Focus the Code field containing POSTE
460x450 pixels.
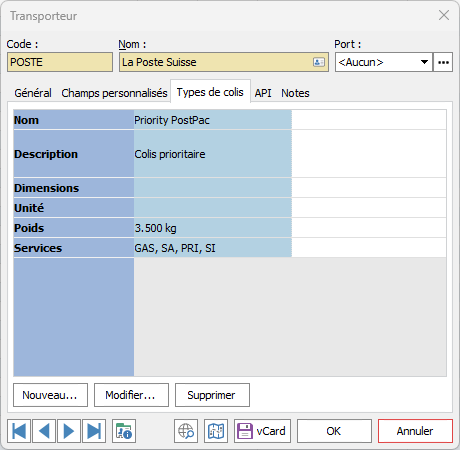tap(60, 62)
